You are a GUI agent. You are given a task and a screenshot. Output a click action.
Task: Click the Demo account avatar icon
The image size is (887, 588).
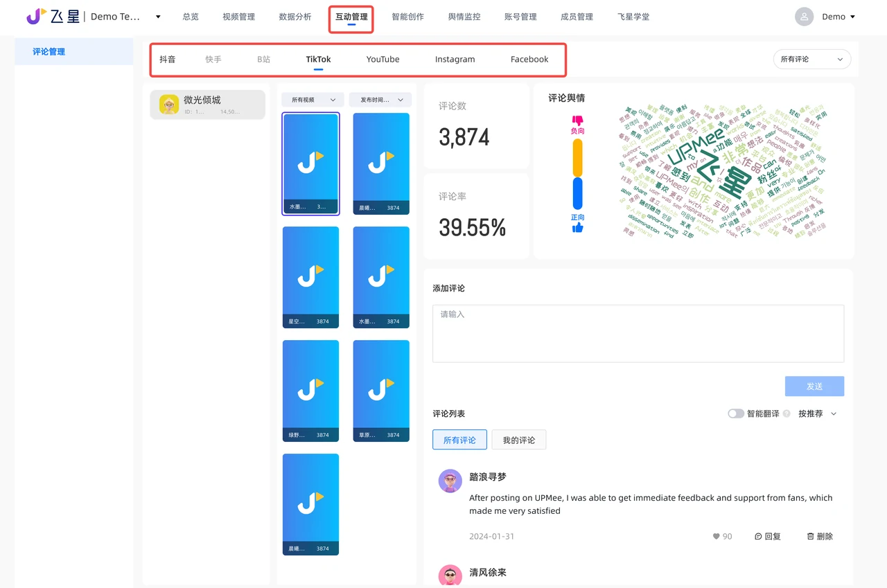(x=804, y=16)
